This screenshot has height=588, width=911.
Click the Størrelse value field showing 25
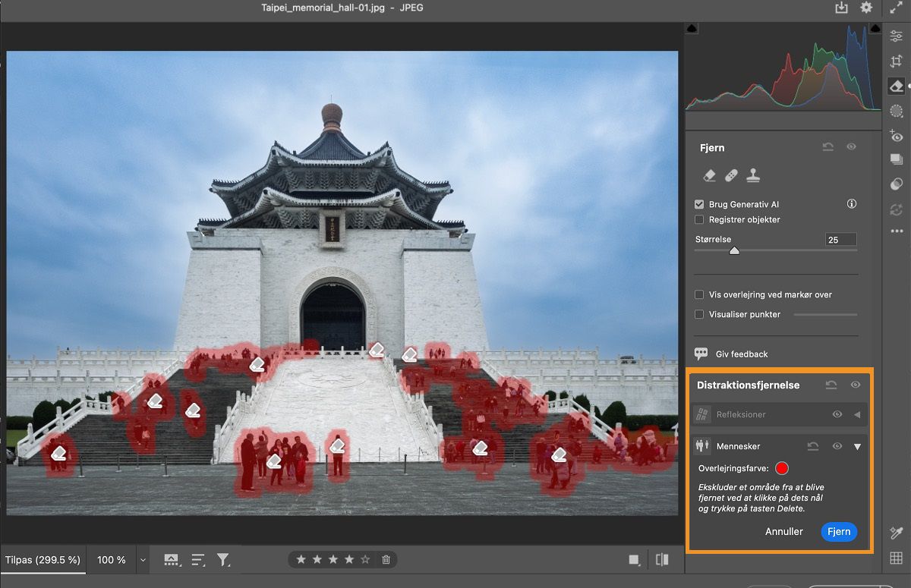(x=840, y=240)
